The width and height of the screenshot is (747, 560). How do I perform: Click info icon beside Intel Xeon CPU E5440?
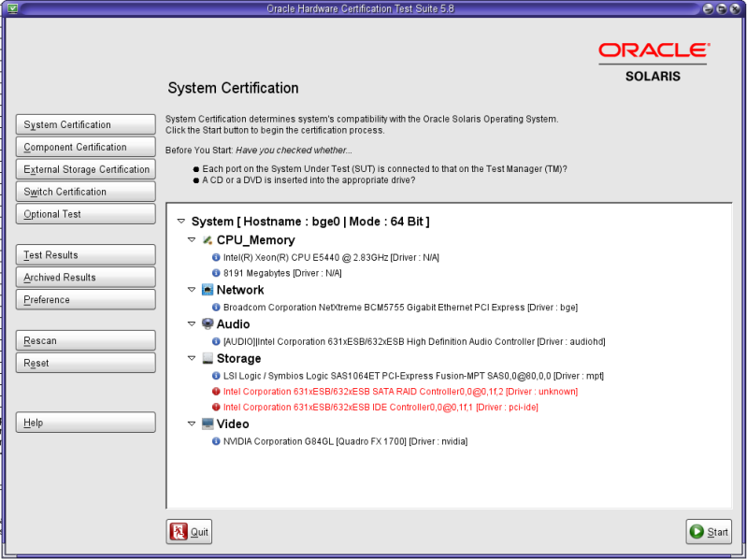tap(216, 258)
